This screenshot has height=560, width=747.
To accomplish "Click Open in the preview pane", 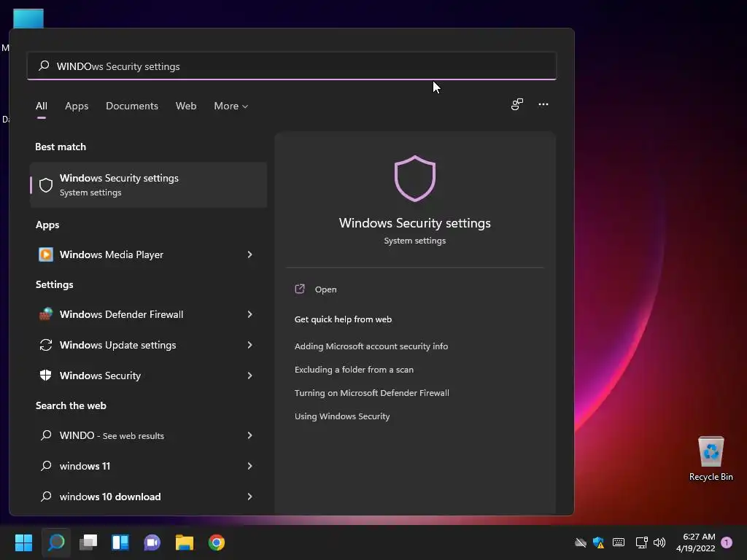I will pyautogui.click(x=326, y=289).
